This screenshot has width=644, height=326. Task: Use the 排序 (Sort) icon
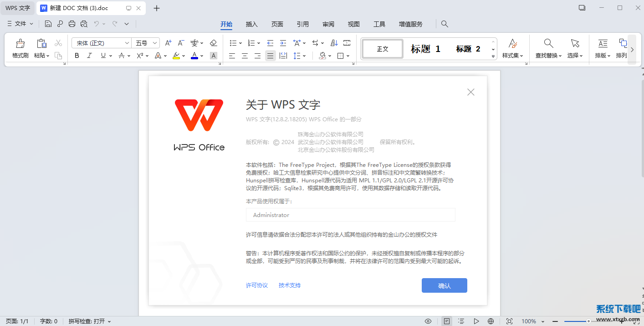tap(334, 42)
